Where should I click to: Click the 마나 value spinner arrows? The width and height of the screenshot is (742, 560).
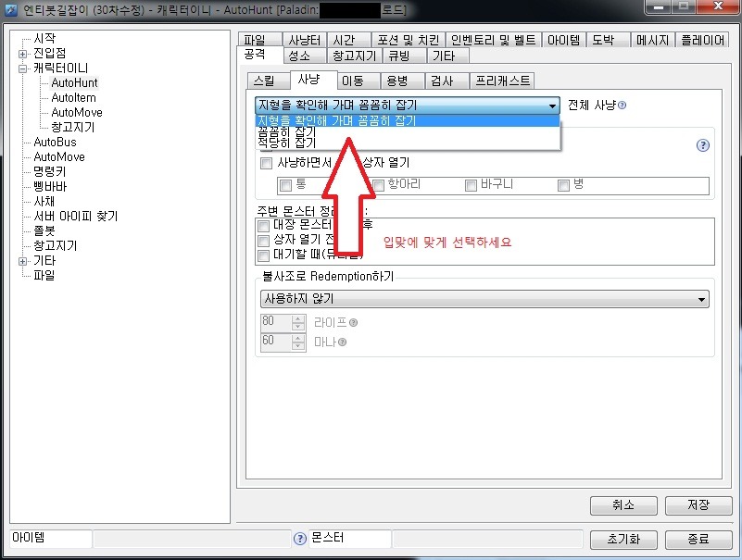[x=297, y=342]
